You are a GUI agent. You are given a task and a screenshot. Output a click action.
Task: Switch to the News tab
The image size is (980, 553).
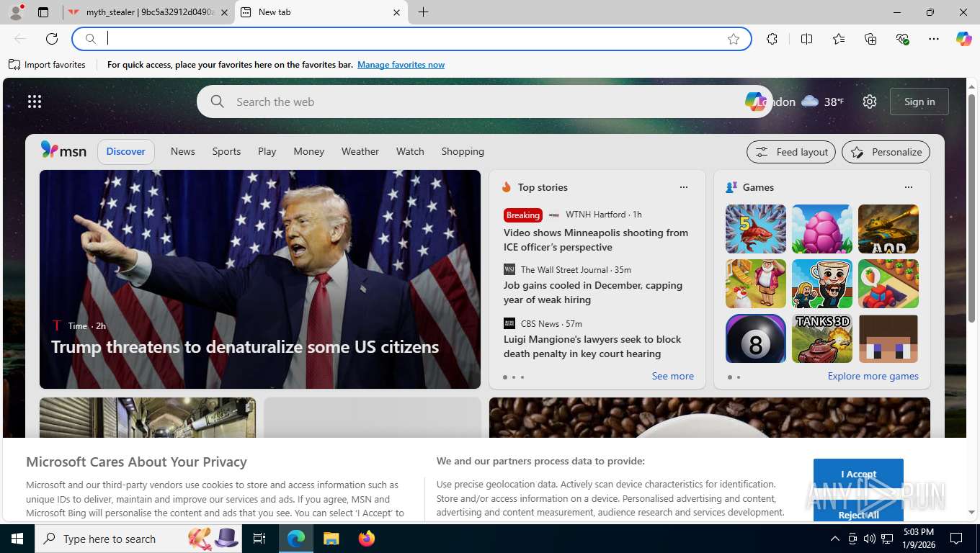[x=183, y=151]
